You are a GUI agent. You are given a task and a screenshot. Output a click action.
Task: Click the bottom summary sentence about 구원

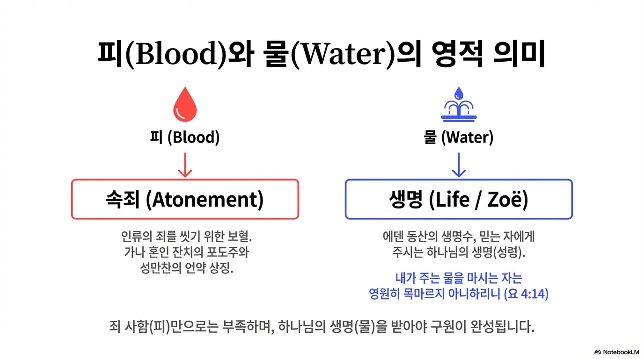321,326
